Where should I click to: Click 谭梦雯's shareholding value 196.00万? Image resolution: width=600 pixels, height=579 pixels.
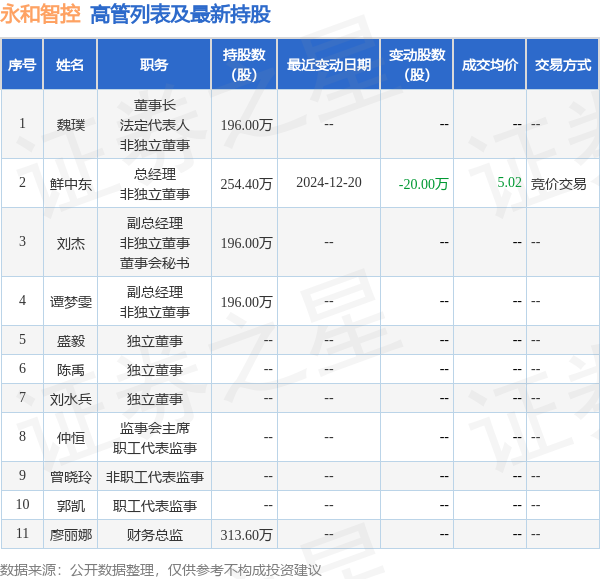[x=246, y=302]
